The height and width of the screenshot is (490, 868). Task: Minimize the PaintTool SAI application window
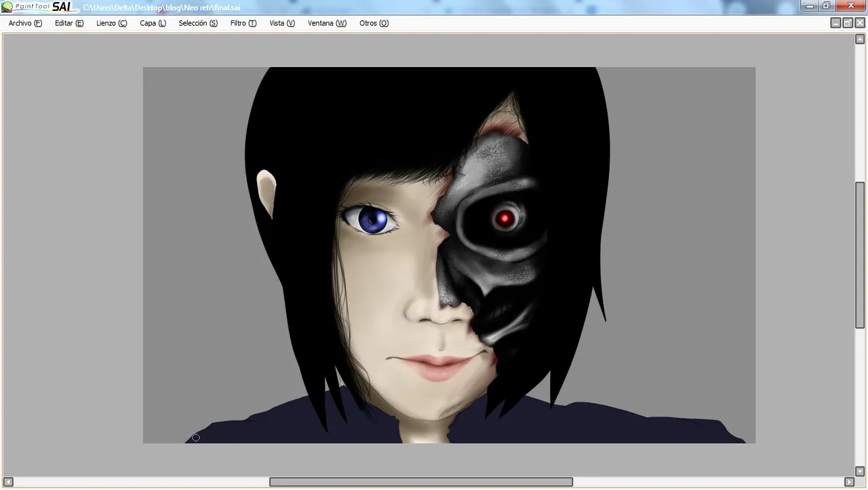[810, 5]
